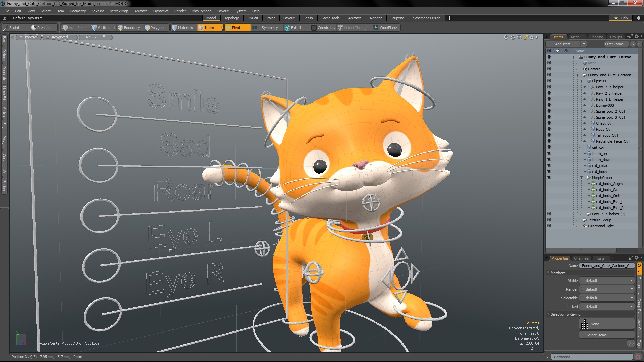
Task: Collapse the MorphGroup folder
Action: click(582, 178)
